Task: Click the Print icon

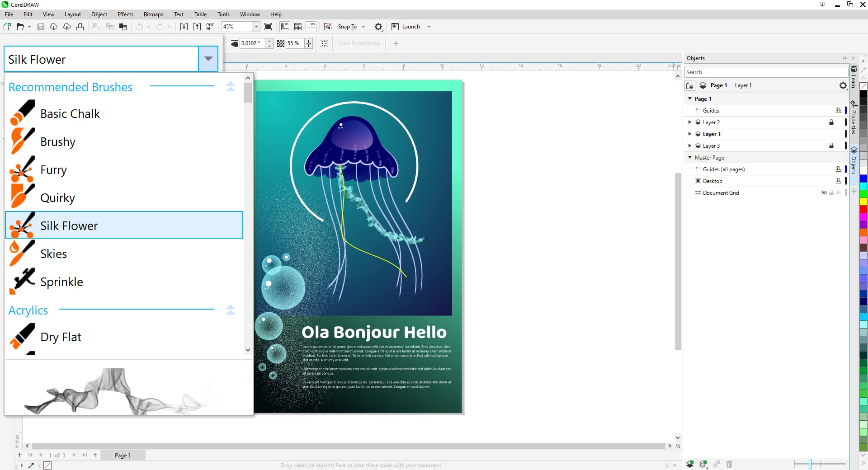Action: coord(80,27)
